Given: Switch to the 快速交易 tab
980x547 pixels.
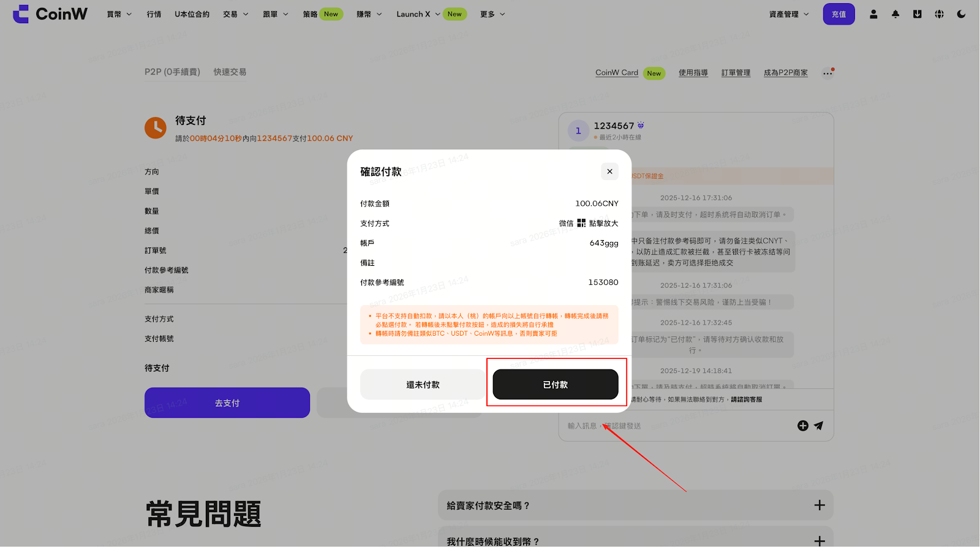Looking at the screenshot, I should click(230, 72).
